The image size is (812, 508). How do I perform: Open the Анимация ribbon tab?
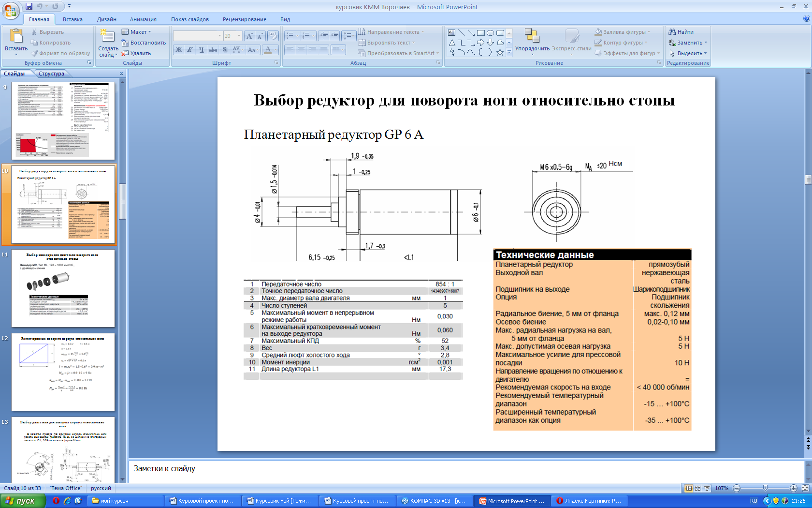[143, 19]
